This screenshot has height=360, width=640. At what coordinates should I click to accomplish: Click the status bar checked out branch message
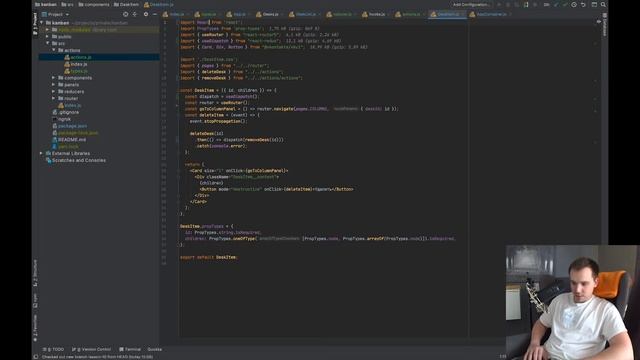coord(98,357)
